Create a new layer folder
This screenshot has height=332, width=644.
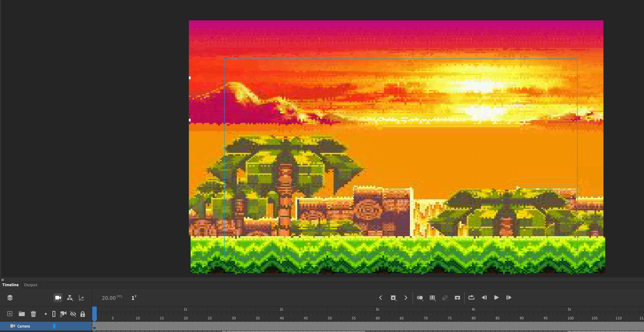click(22, 314)
